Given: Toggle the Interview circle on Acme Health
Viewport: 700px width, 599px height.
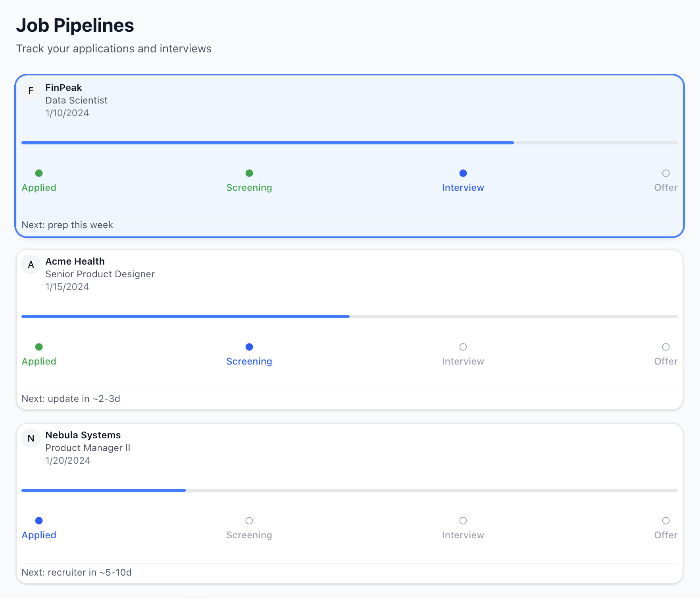Looking at the screenshot, I should tap(463, 347).
